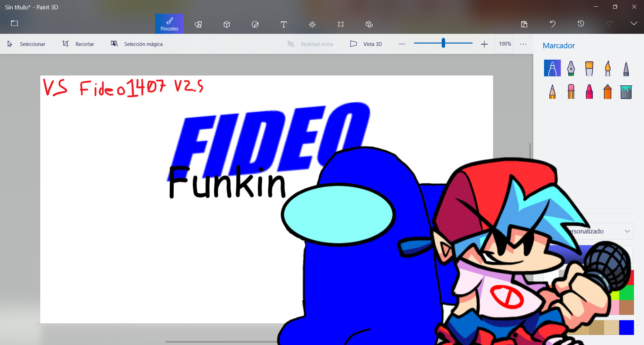Viewport: 644px width, 345px height.
Task: Open the 3D library tab
Action: (x=369, y=24)
